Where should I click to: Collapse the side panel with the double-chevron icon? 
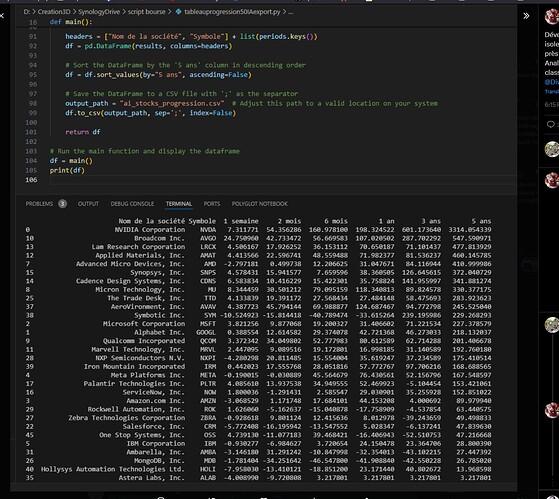pyautogui.click(x=526, y=16)
